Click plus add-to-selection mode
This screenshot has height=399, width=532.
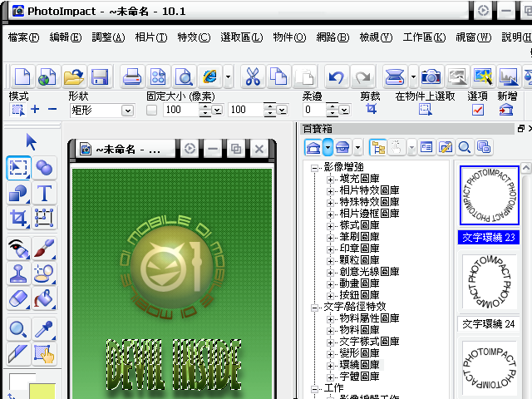click(35, 109)
